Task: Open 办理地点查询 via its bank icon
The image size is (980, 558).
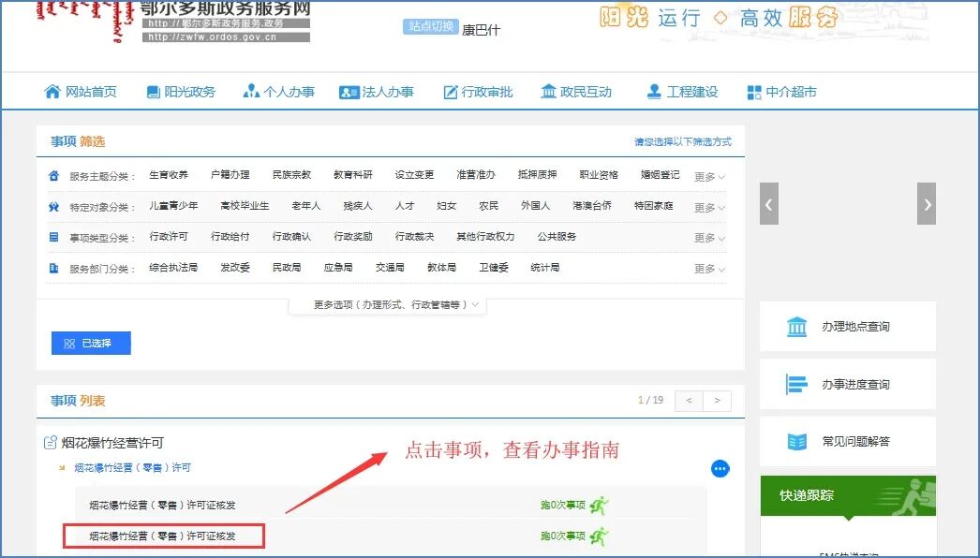Action: [796, 326]
